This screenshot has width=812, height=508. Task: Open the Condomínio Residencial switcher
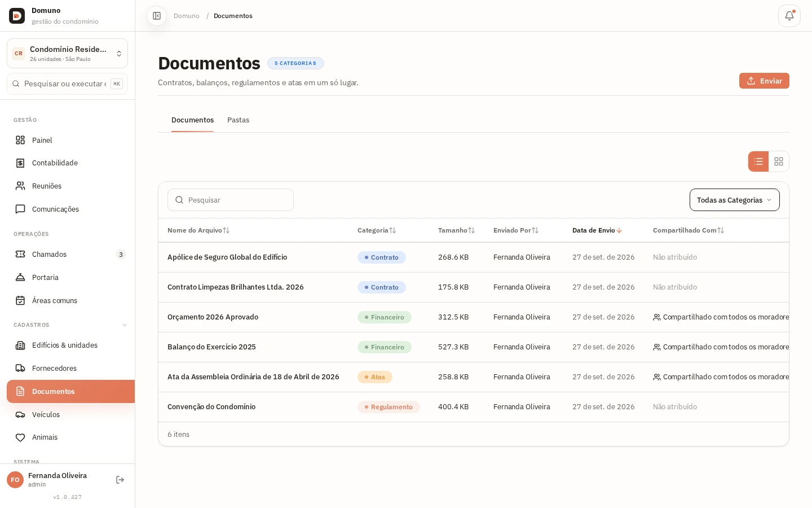tap(68, 54)
